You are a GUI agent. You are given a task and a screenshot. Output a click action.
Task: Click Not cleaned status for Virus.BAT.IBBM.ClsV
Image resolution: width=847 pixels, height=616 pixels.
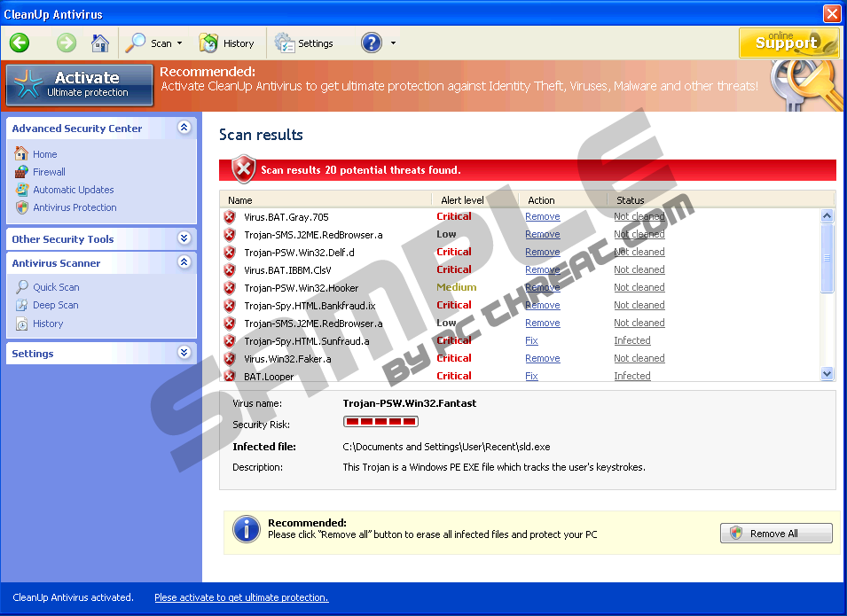639,269
